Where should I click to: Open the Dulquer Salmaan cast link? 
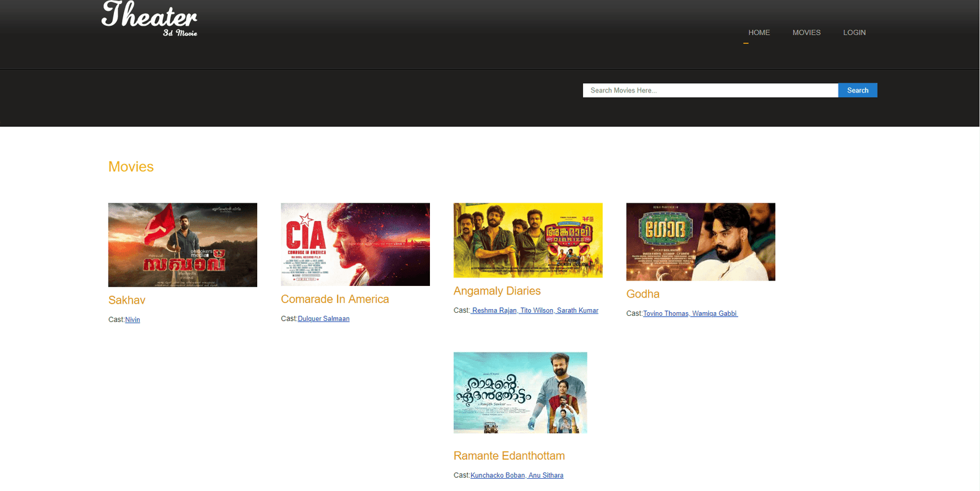point(323,319)
